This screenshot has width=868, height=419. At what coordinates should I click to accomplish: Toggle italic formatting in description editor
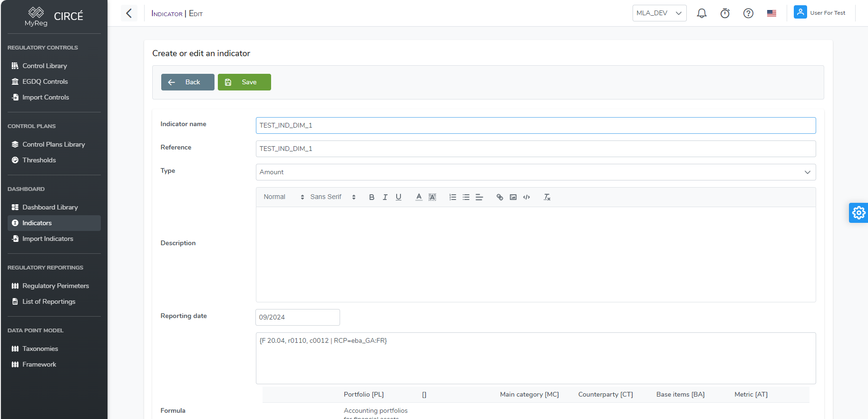(x=385, y=197)
